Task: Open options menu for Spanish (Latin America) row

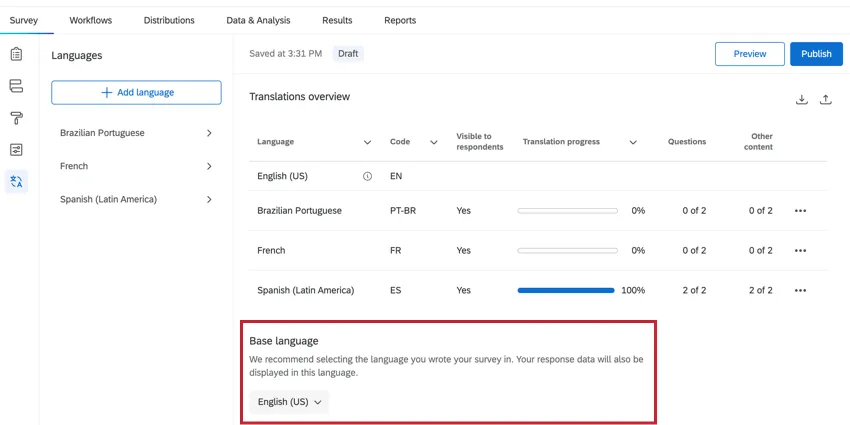Action: [x=800, y=291]
